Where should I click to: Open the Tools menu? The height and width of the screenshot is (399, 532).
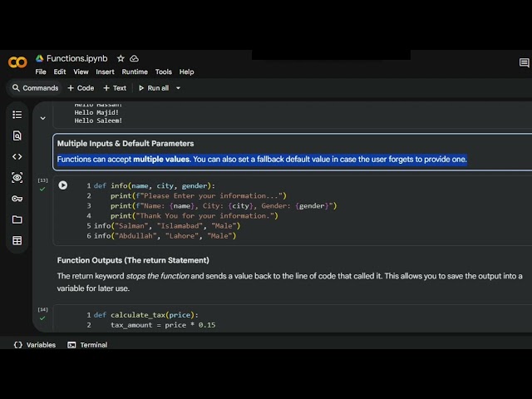click(164, 72)
